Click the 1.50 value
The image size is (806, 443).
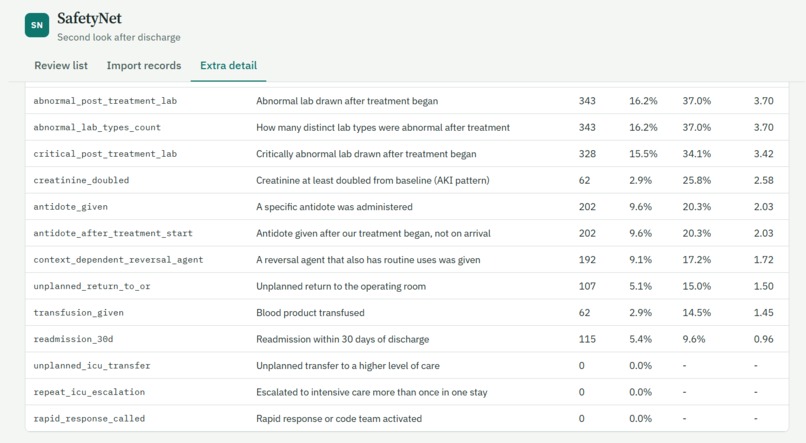coord(763,286)
